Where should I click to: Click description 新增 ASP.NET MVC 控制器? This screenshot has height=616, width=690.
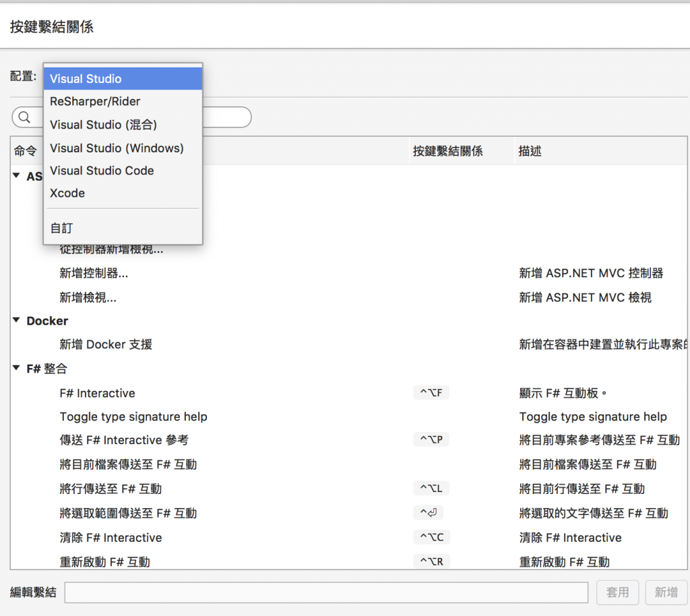tap(591, 273)
